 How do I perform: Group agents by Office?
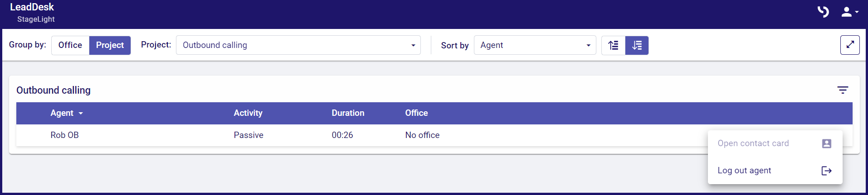[x=70, y=45]
